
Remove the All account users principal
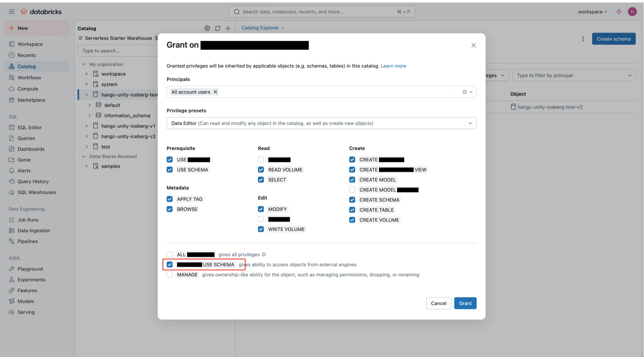pos(215,92)
